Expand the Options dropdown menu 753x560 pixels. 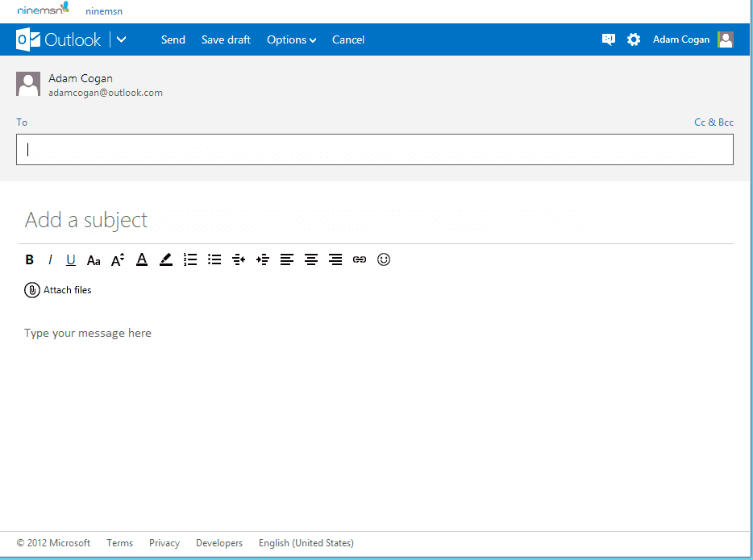coord(291,39)
